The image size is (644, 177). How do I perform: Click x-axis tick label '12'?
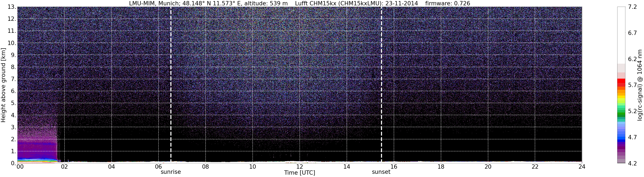point(299,167)
